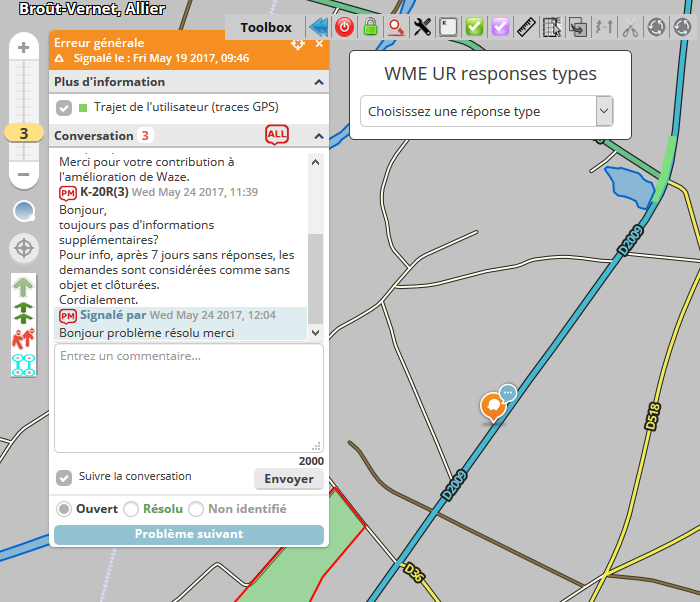The height and width of the screenshot is (602, 700).
Task: Click the last roundabout Toolbox icon
Action: click(682, 27)
